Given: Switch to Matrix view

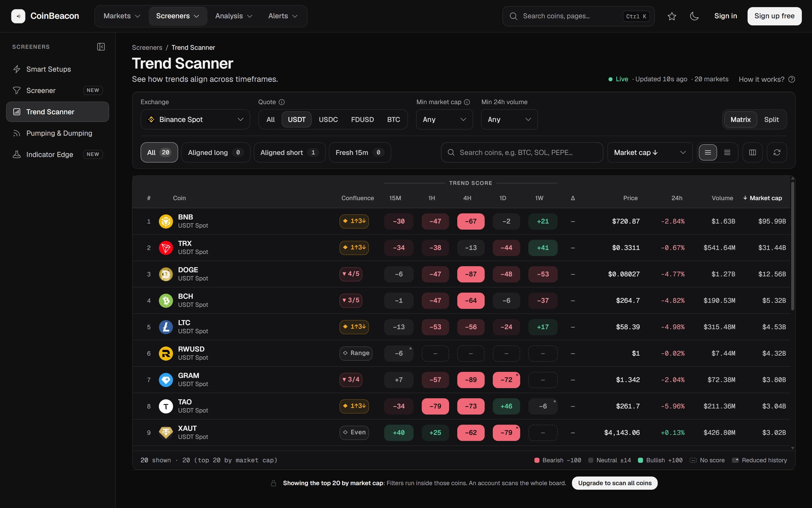Looking at the screenshot, I should click(740, 120).
